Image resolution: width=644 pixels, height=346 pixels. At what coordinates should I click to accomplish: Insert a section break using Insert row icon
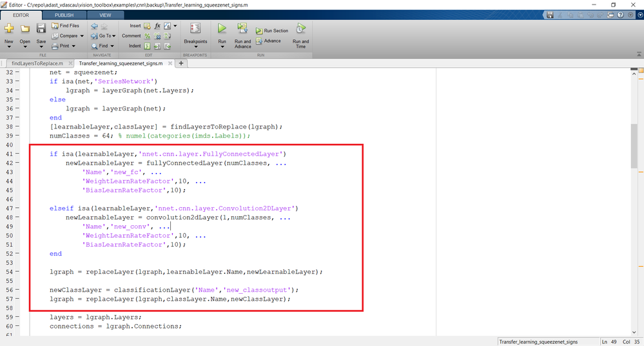point(147,26)
